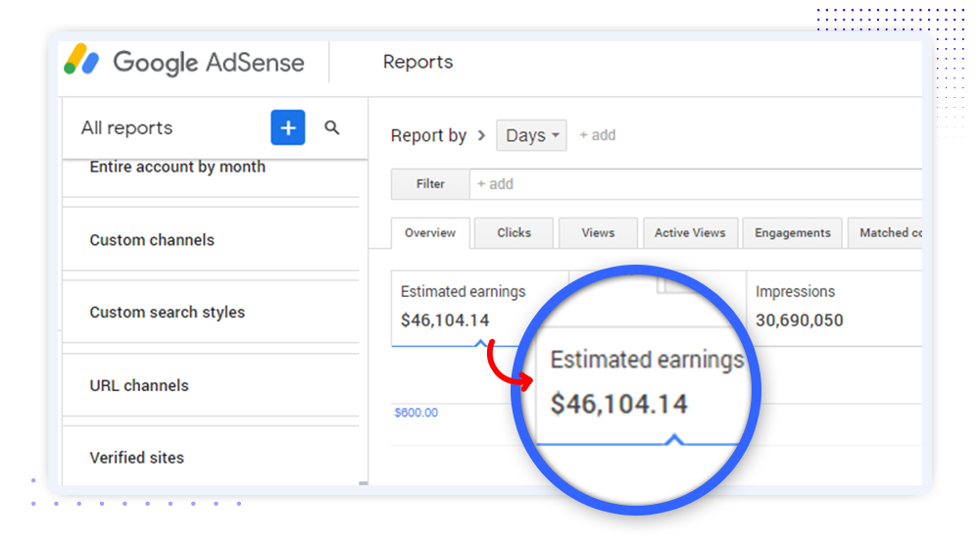Viewport: 980px width, 543px height.
Task: Click the '30,690,050' impressions value
Action: click(x=800, y=320)
